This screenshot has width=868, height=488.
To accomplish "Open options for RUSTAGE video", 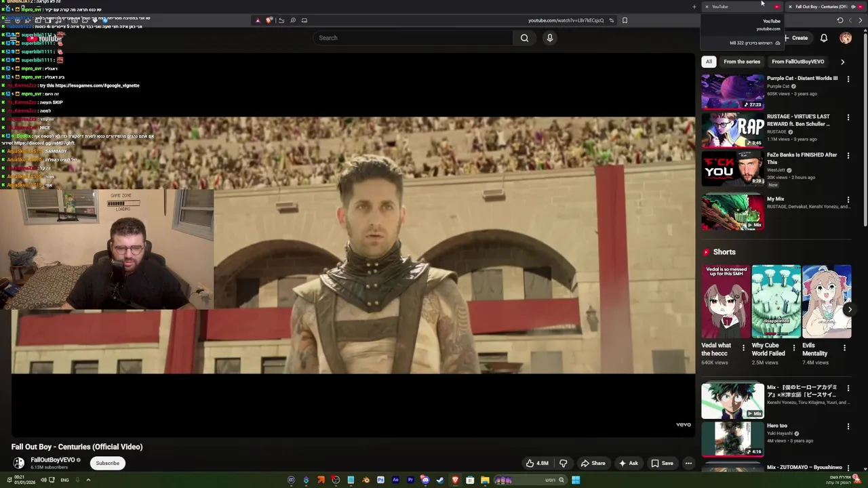I will [848, 118].
